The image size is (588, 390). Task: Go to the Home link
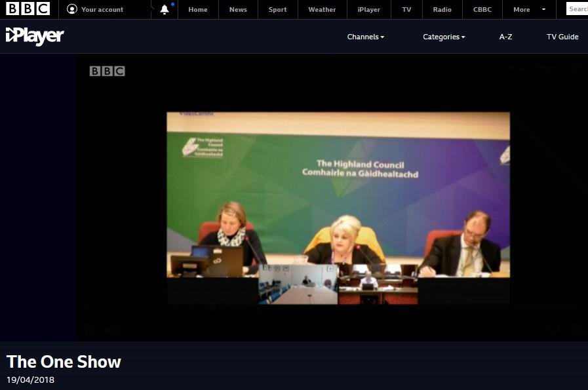(197, 9)
